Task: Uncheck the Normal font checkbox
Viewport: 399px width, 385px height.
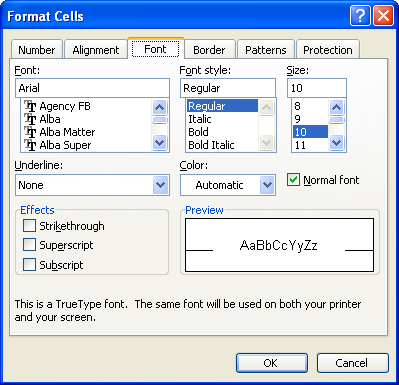Action: click(x=293, y=180)
